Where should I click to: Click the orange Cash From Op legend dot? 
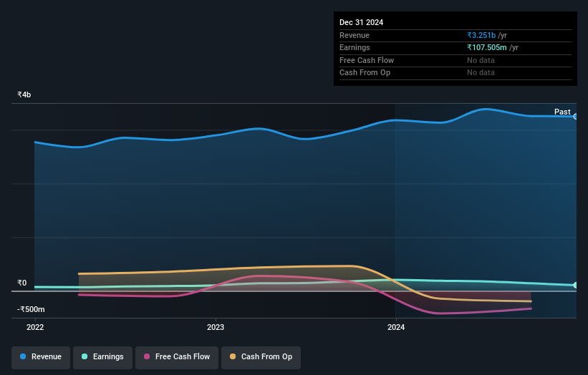(233, 356)
